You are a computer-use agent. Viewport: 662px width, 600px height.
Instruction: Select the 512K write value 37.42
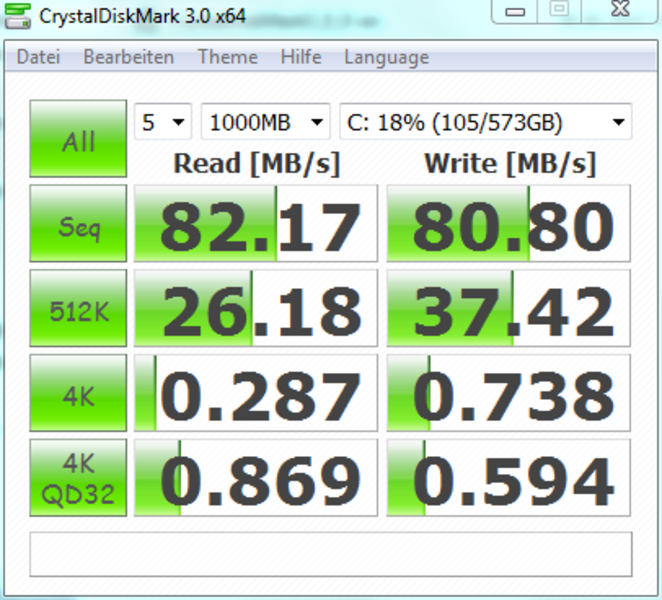(509, 308)
